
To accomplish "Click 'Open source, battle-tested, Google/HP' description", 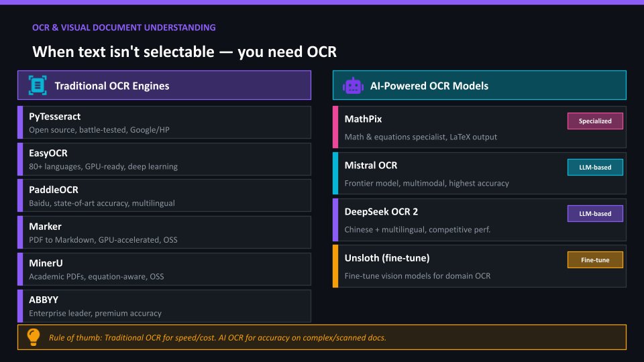I will pos(99,129).
